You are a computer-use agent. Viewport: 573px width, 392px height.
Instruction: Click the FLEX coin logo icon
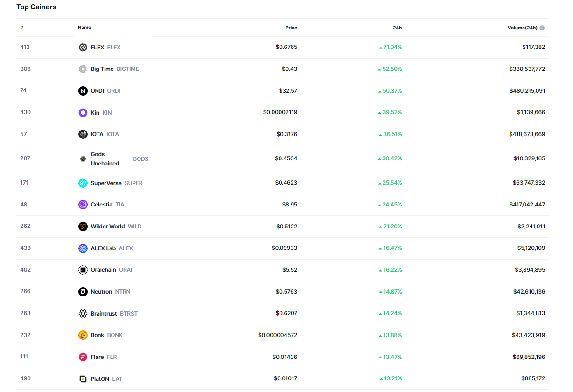point(83,48)
